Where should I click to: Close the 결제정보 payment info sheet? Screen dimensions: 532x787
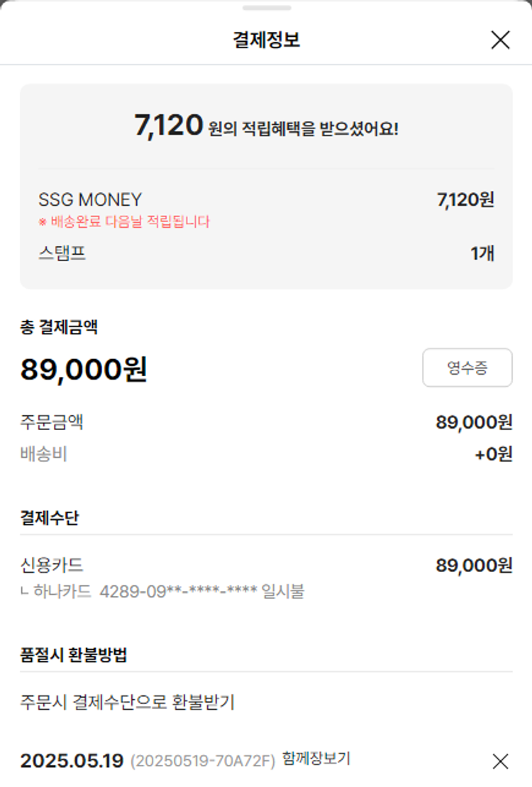500,40
